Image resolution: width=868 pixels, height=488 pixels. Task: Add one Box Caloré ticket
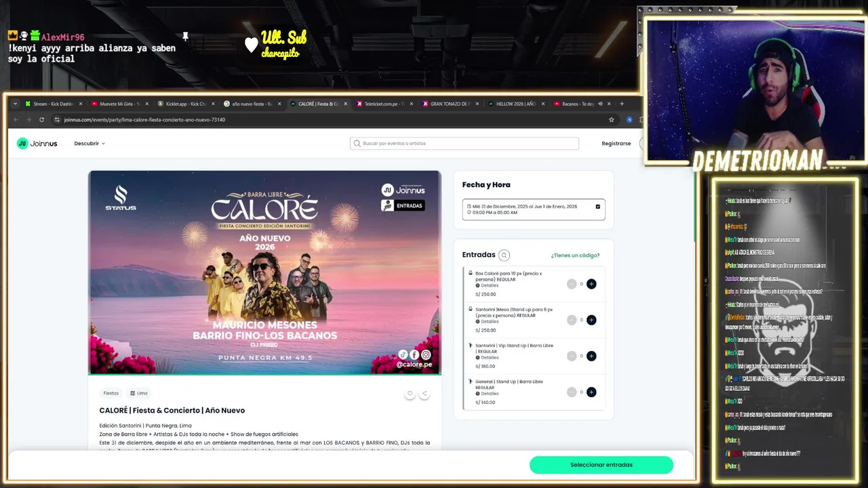[591, 284]
